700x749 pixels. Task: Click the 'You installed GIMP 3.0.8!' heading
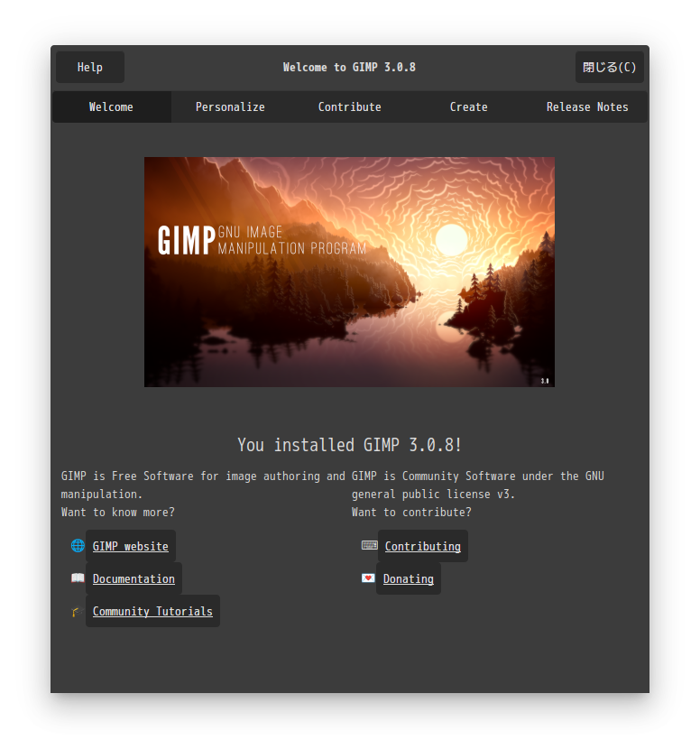point(349,445)
